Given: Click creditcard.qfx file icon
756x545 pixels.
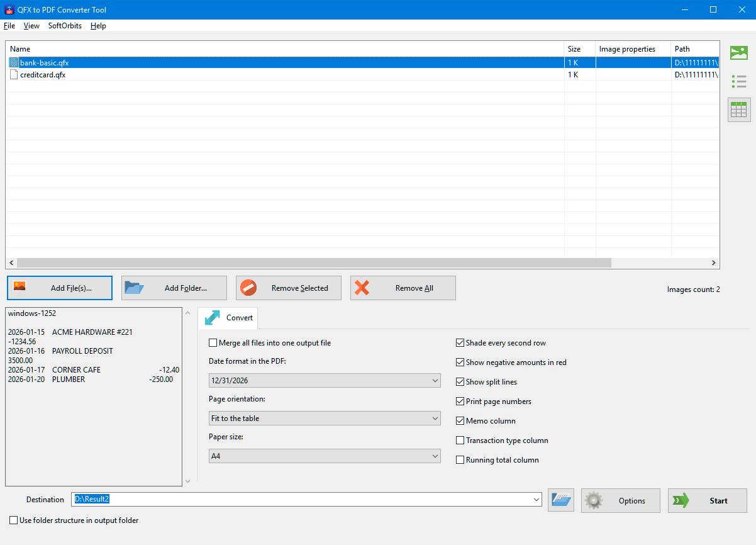Looking at the screenshot, I should [x=14, y=74].
